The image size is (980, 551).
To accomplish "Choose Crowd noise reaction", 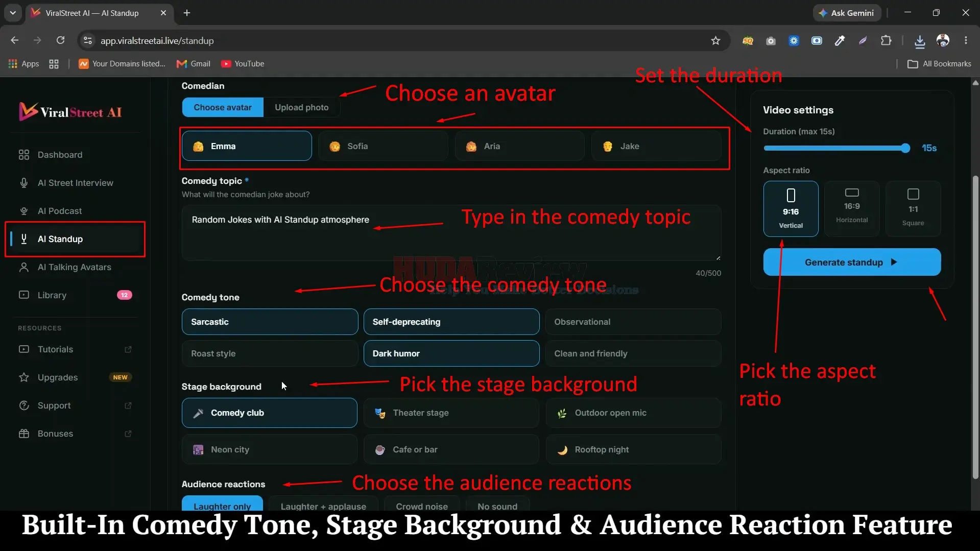I will 422,504.
